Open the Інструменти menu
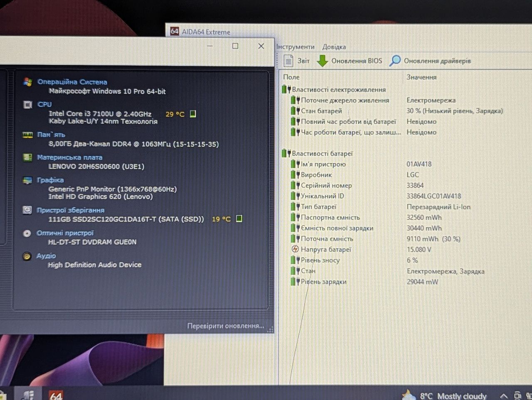Image resolution: width=532 pixels, height=400 pixels. (296, 47)
